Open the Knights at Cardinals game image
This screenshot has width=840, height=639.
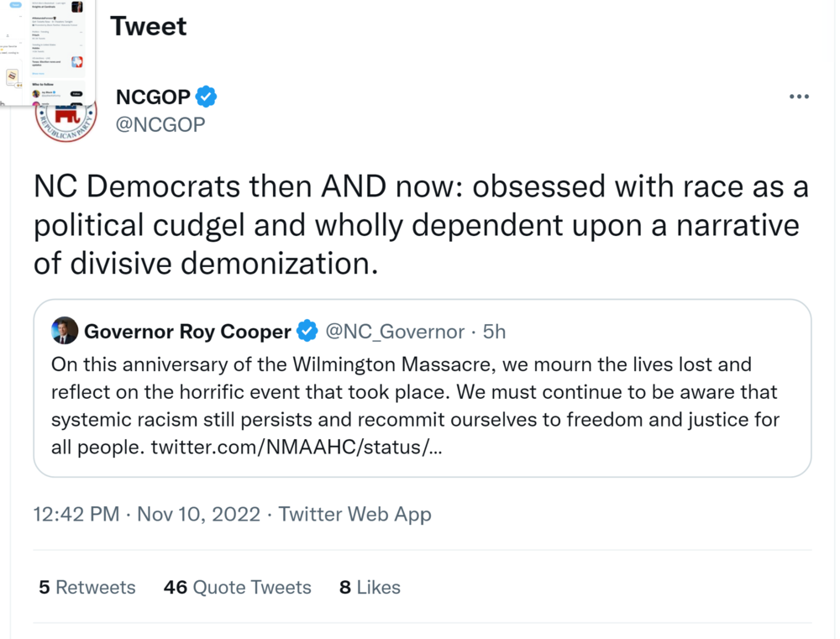click(x=76, y=7)
